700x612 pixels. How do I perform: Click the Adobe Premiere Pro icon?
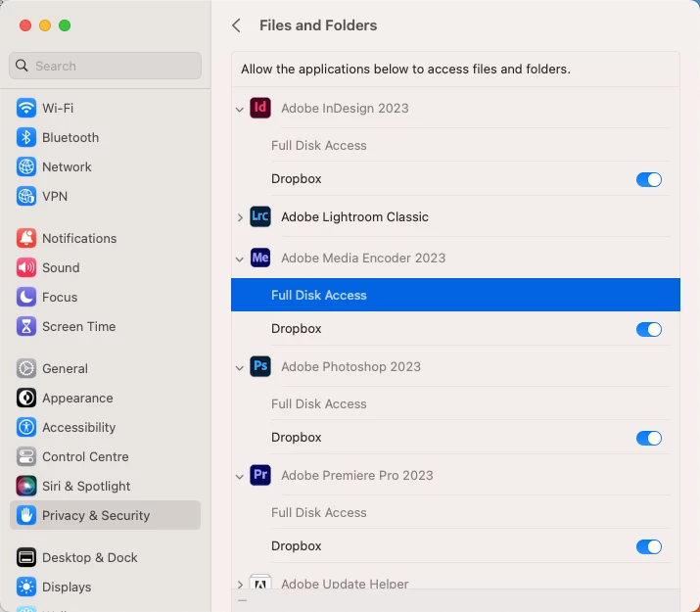259,475
